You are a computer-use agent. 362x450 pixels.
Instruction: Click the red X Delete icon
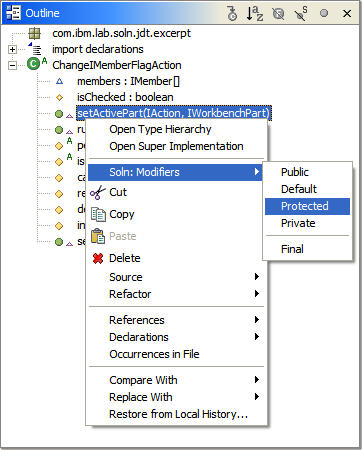(98, 258)
